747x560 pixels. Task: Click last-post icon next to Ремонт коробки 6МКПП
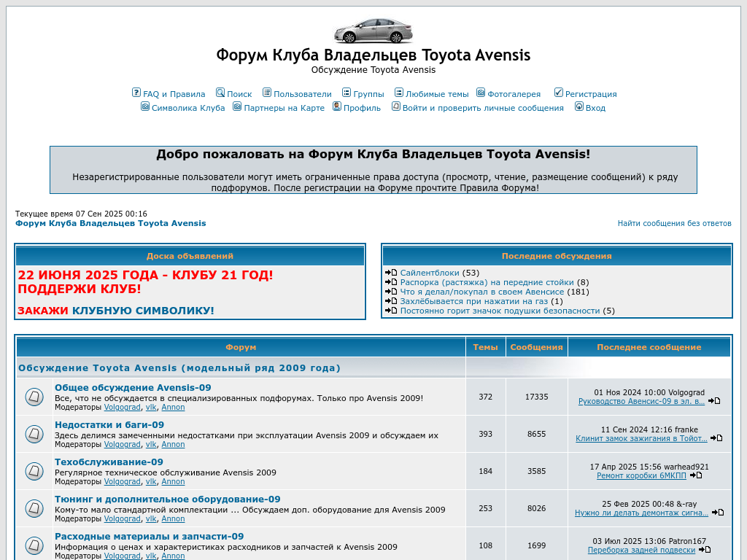click(x=696, y=475)
